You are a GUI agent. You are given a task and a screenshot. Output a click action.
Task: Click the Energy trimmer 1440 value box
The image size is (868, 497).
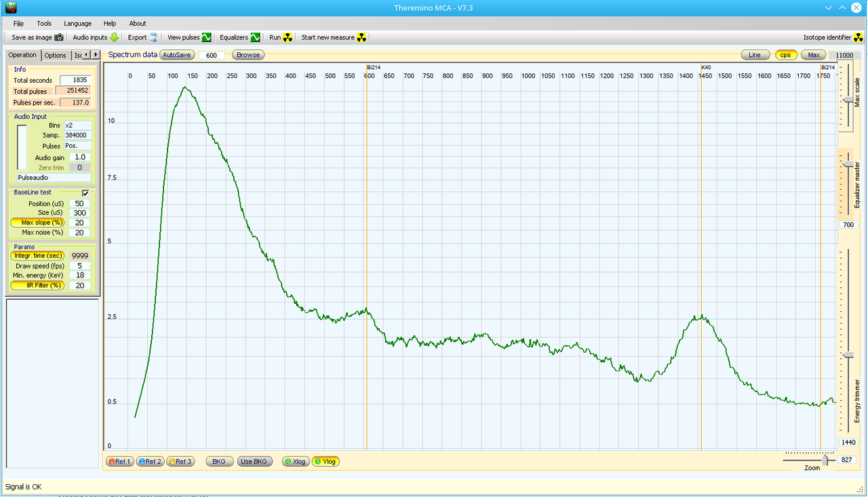point(848,442)
